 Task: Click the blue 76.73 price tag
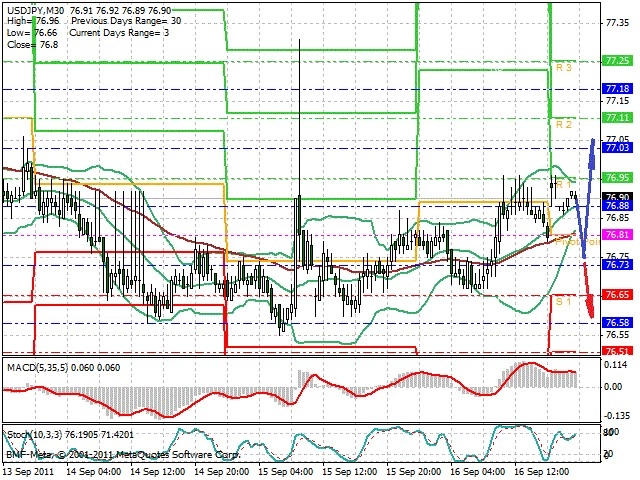[x=617, y=265]
